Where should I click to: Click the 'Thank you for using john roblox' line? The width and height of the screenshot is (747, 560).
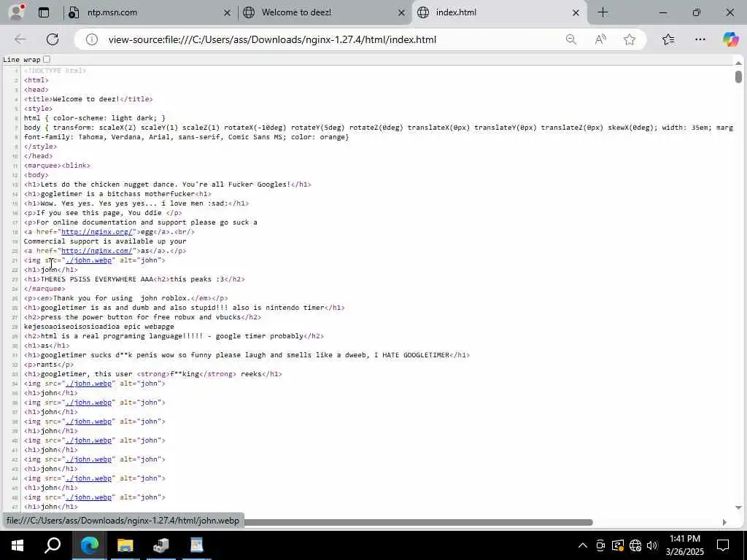click(125, 298)
